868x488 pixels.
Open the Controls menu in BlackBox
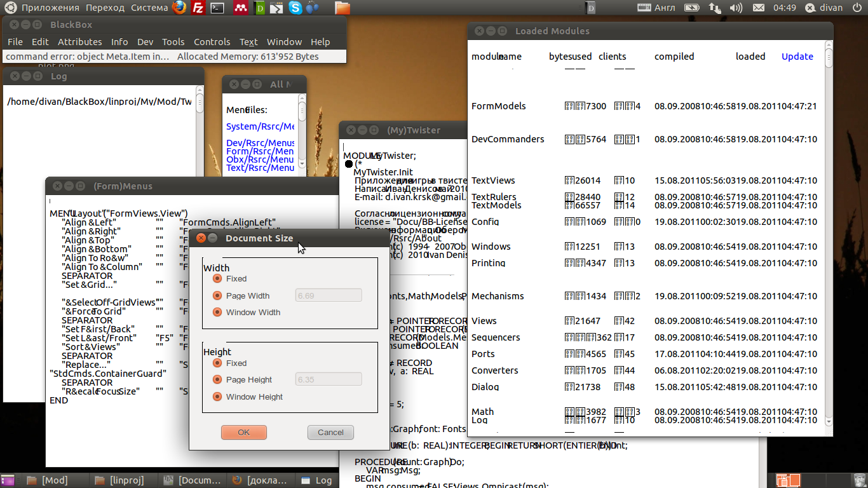212,42
